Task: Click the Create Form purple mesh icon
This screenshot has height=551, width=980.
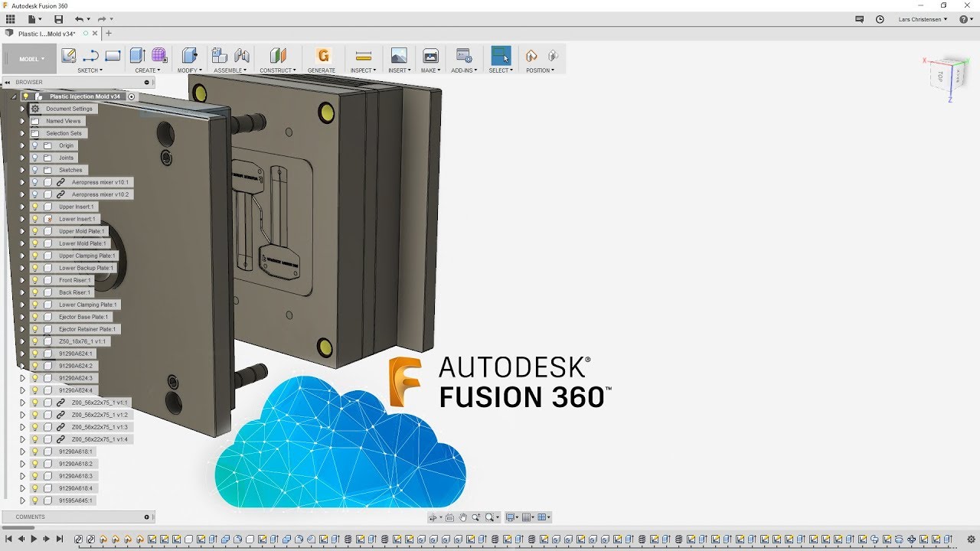Action: pos(159,55)
